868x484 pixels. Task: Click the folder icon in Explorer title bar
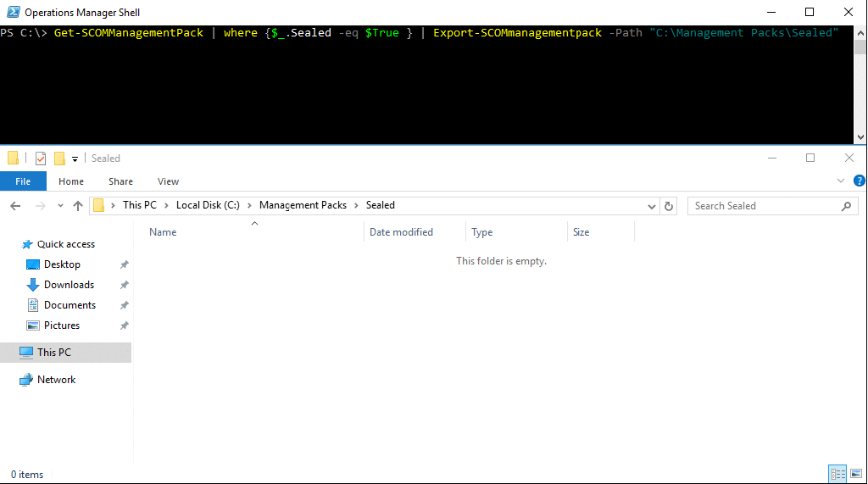[x=14, y=159]
